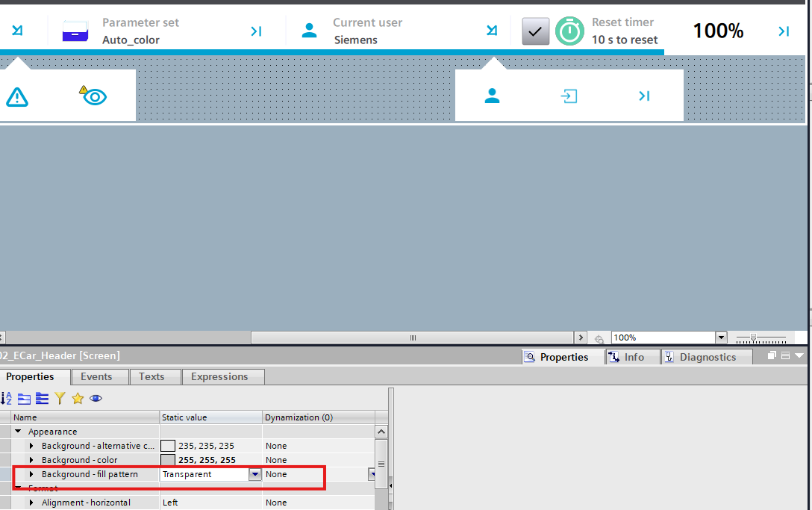Switch to flat list view with the lines icon
This screenshot has height=510, width=812.
[42, 399]
